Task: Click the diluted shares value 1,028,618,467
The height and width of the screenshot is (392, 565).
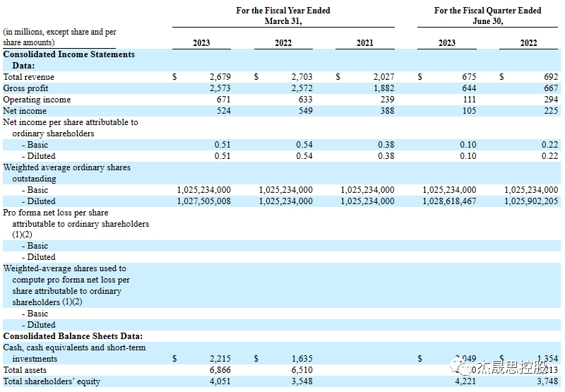Action: 449,201
